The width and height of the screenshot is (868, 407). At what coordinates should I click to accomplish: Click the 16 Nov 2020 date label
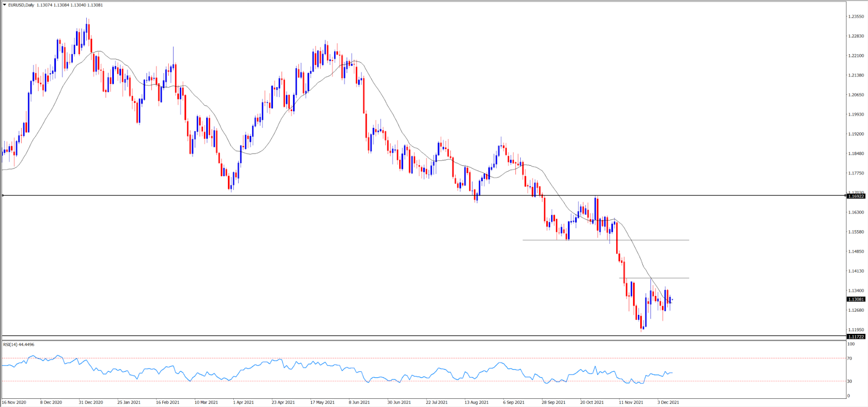14,402
